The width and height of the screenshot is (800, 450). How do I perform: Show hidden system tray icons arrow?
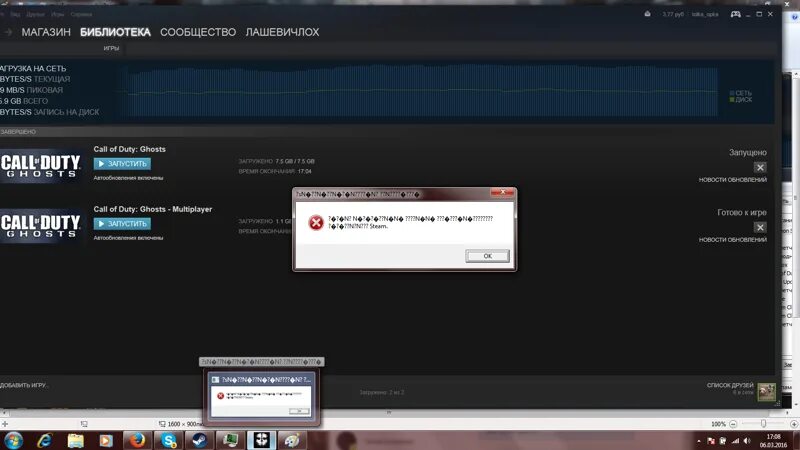point(699,441)
